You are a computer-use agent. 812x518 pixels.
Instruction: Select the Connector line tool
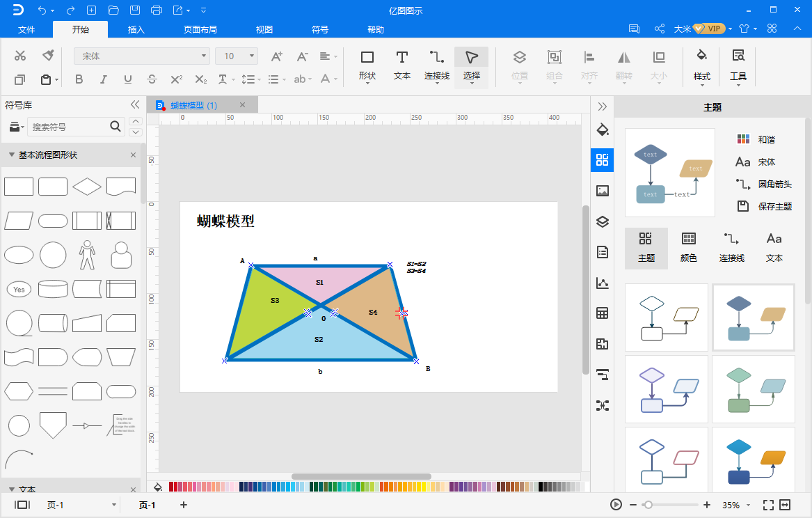[436, 65]
